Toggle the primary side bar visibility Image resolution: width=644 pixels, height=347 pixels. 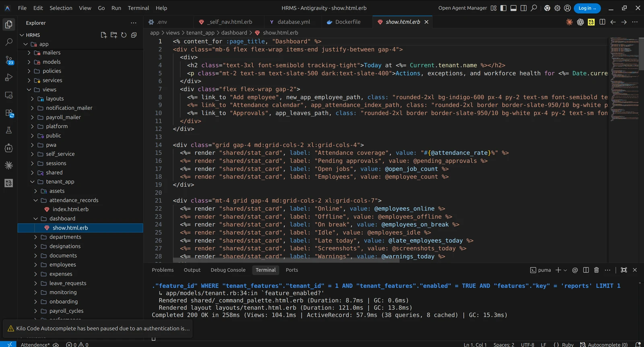(504, 8)
